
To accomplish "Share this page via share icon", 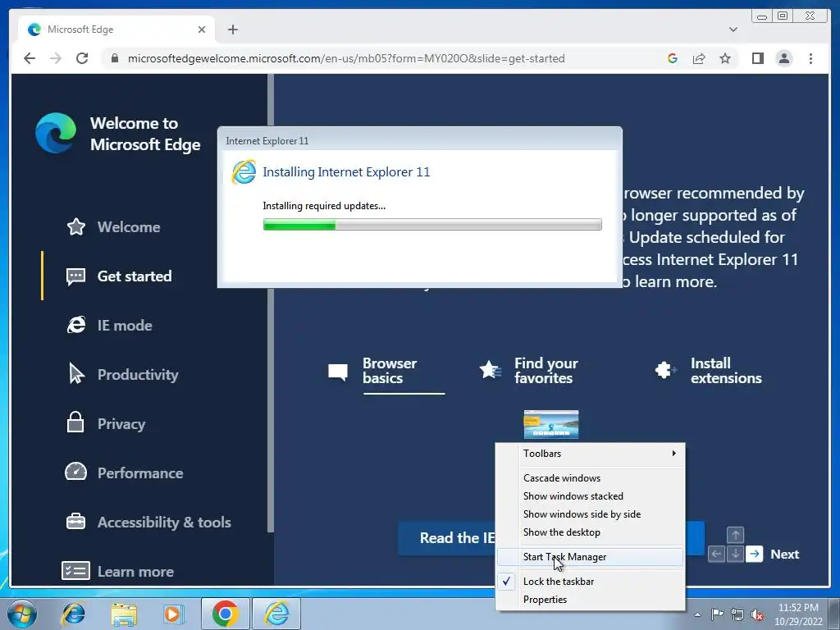I will point(699,58).
